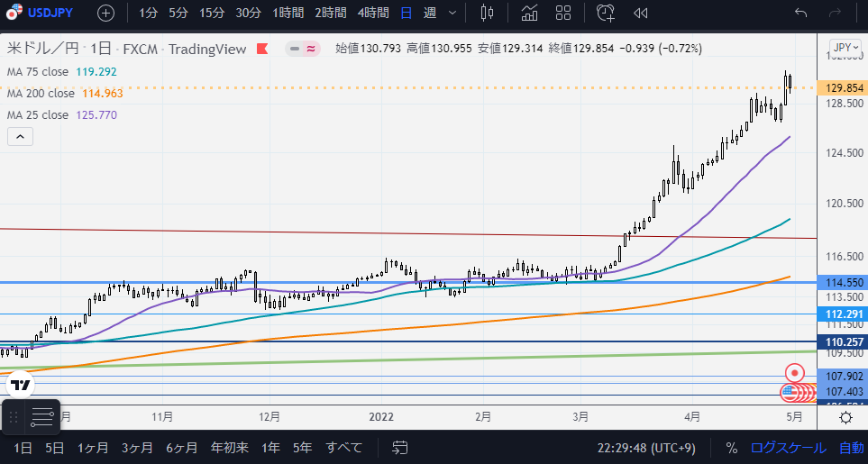
Task: Switch to the 4時間 timeframe
Action: [373, 14]
